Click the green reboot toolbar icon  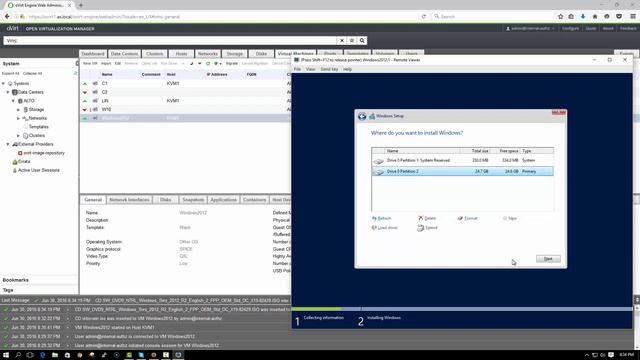click(208, 64)
